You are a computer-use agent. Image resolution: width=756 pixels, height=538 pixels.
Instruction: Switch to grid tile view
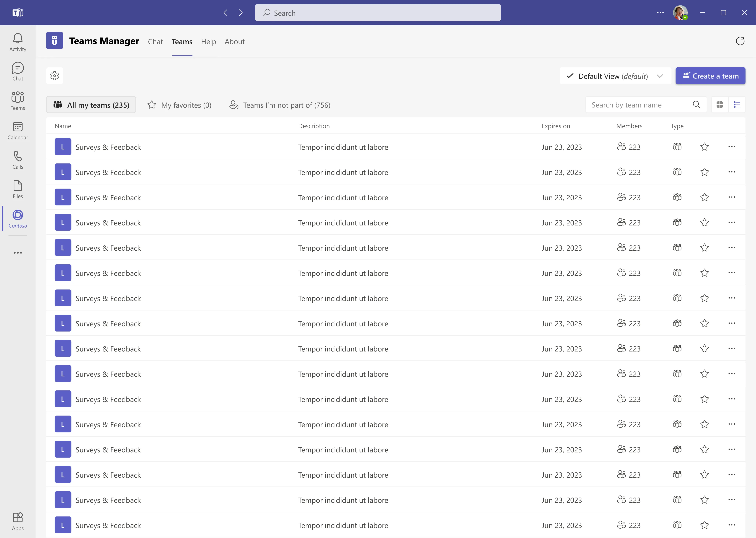(720, 105)
